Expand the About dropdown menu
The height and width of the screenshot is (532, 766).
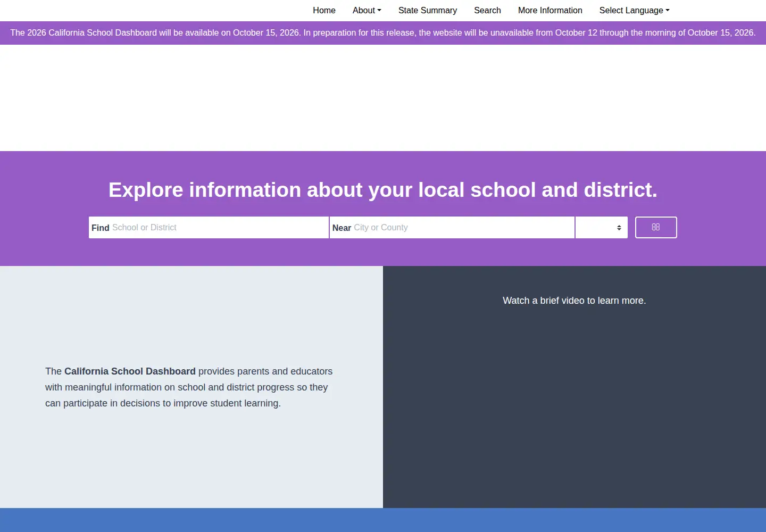367,11
